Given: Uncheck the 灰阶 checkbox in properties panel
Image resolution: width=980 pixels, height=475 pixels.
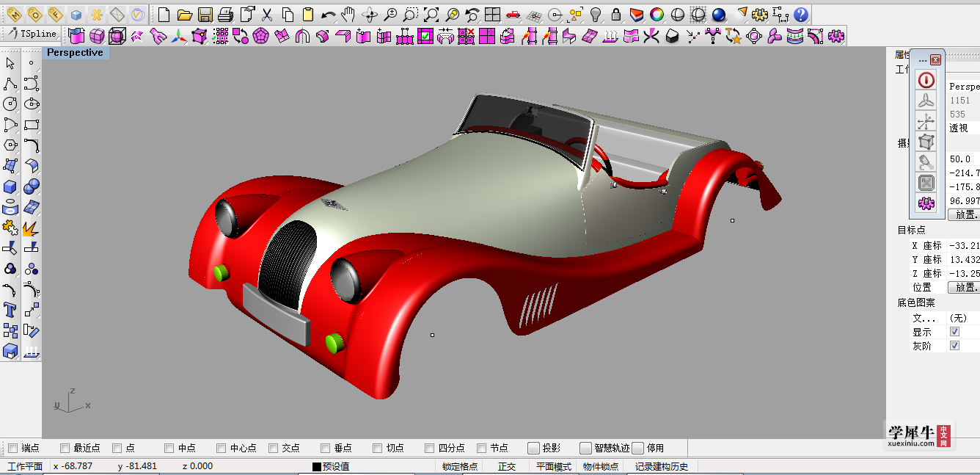Looking at the screenshot, I should (954, 346).
